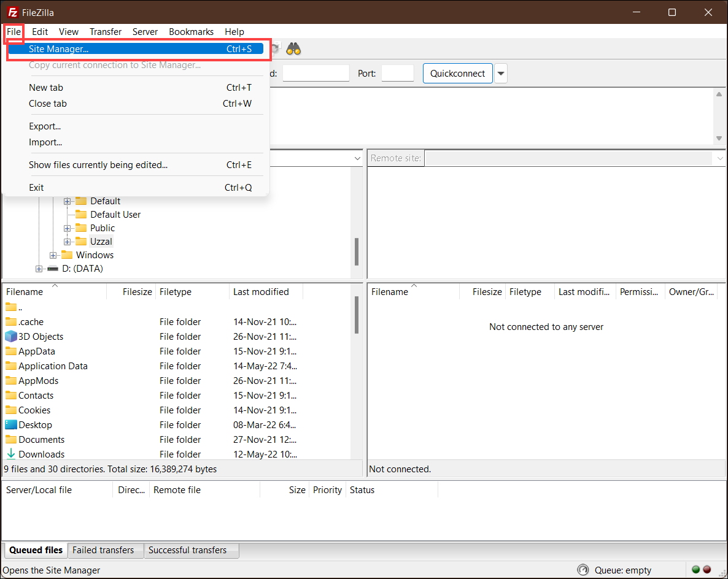Viewport: 728px width, 579px height.
Task: Click the AppMods folder icon
Action: pyautogui.click(x=10, y=380)
